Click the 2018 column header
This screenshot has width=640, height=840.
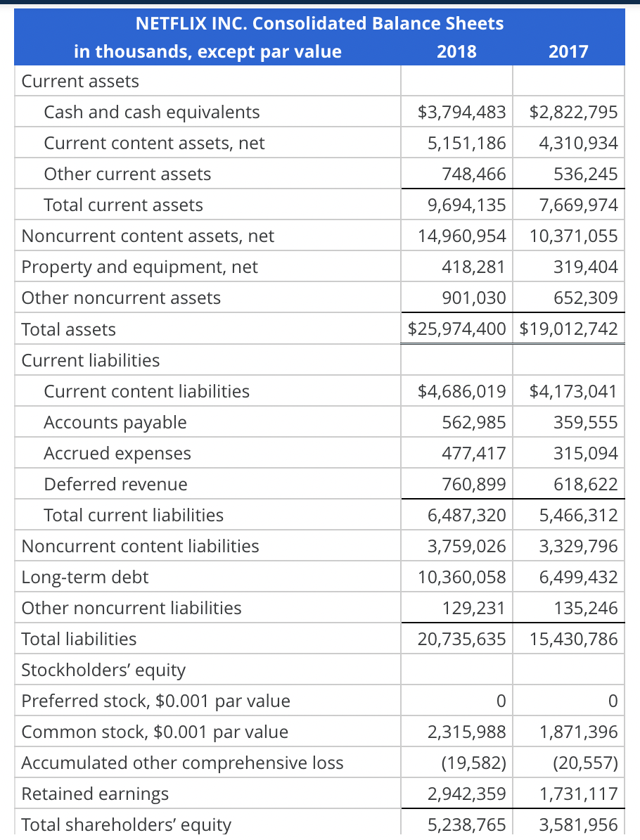coord(456,51)
